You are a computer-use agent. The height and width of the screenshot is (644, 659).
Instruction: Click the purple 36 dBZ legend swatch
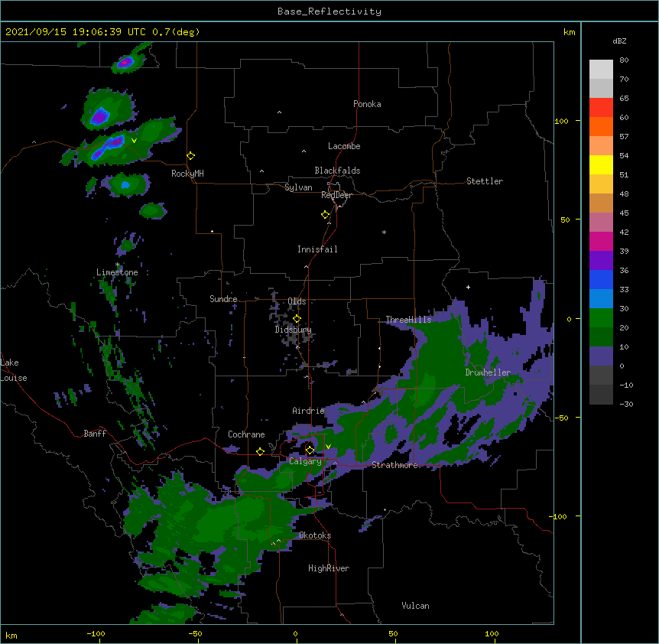601,260
